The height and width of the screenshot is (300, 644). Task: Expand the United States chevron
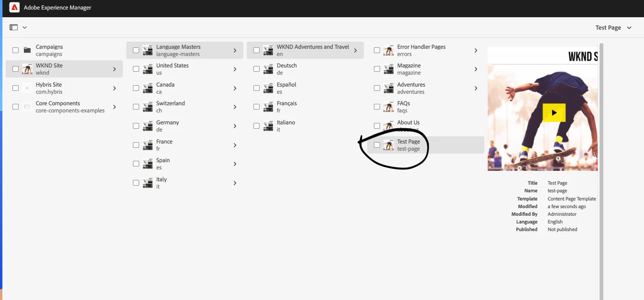tap(235, 69)
